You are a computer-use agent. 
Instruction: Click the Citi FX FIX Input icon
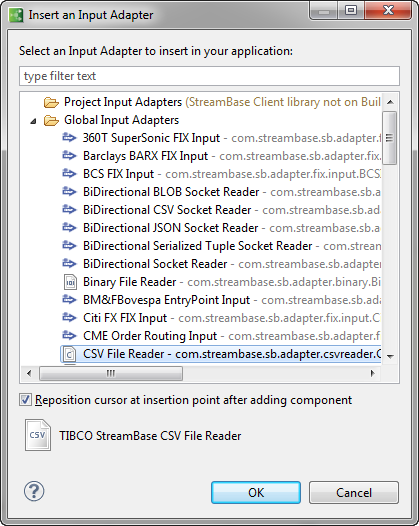[69, 318]
